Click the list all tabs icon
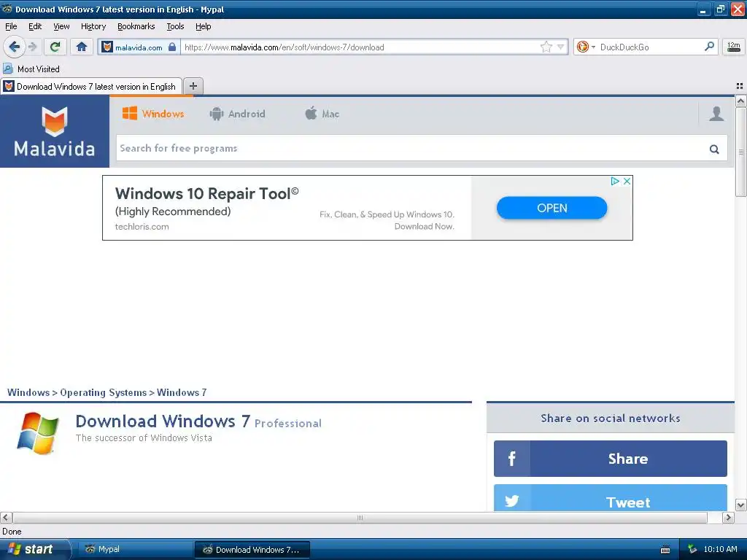747x560 pixels. click(x=740, y=86)
